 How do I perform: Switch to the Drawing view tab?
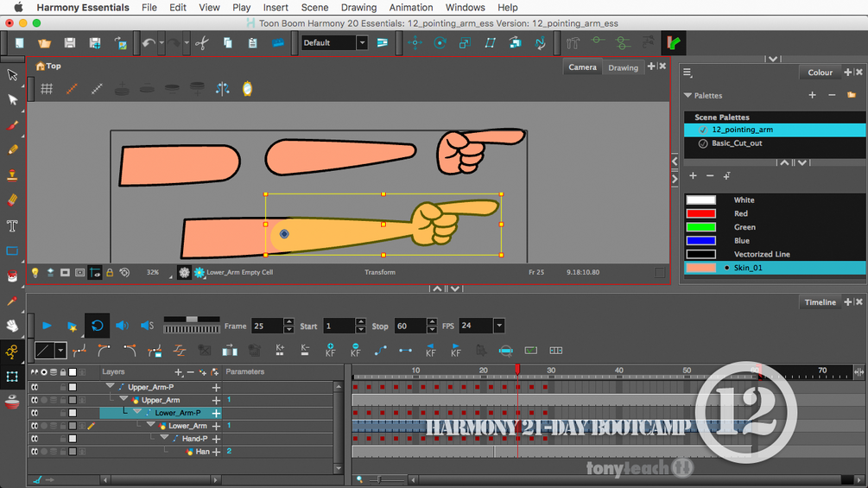tap(623, 67)
